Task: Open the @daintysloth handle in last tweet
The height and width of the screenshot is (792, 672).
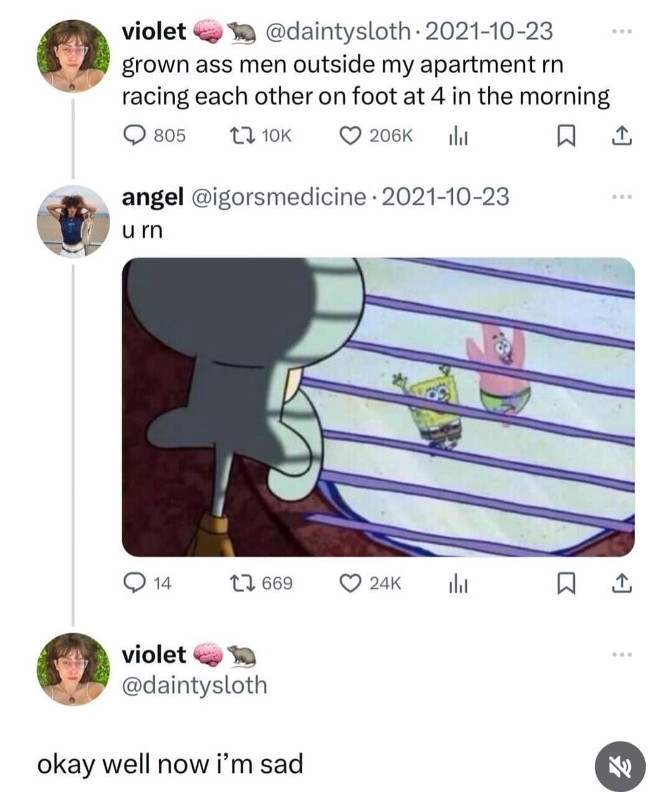Action: (194, 685)
